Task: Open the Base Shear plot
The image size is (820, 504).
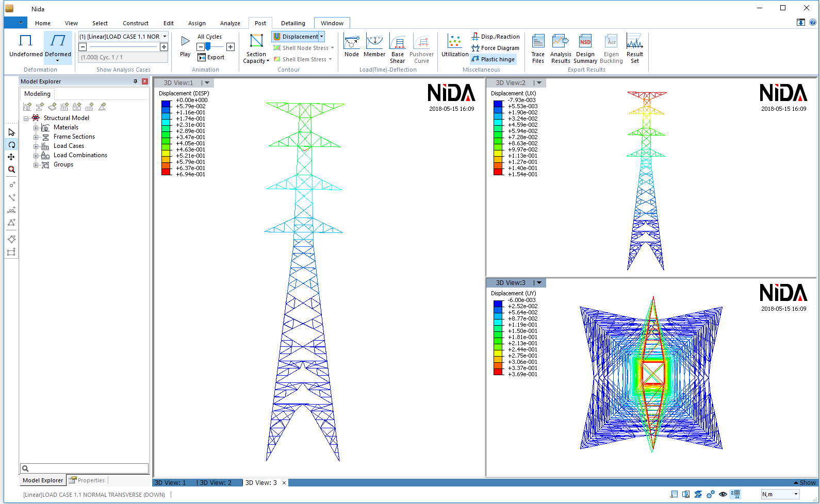Action: 398,49
